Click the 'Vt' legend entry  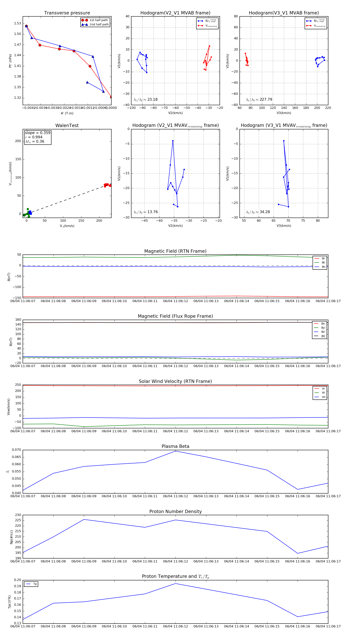pos(320,393)
